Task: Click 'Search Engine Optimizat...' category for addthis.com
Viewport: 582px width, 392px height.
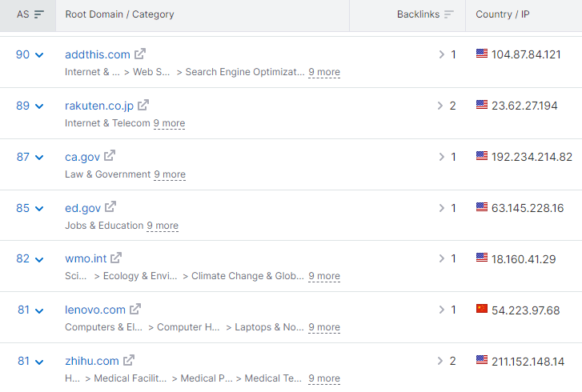Action: tap(245, 72)
